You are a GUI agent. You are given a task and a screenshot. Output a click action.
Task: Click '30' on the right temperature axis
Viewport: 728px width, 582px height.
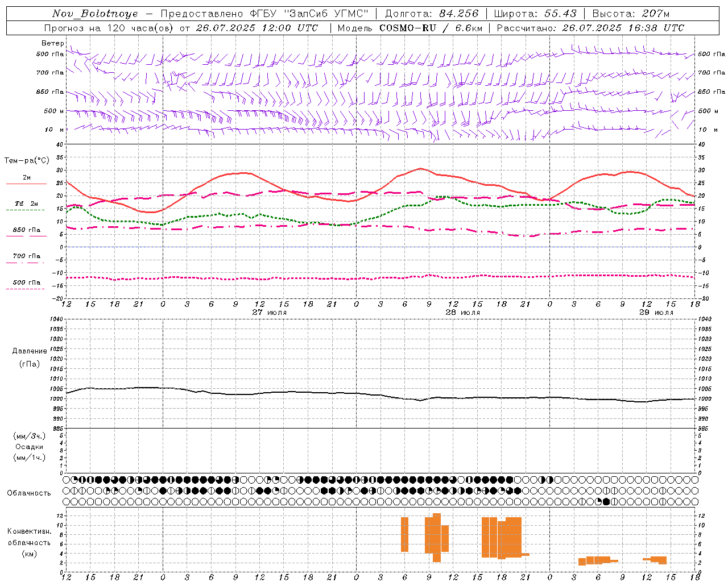pos(702,171)
